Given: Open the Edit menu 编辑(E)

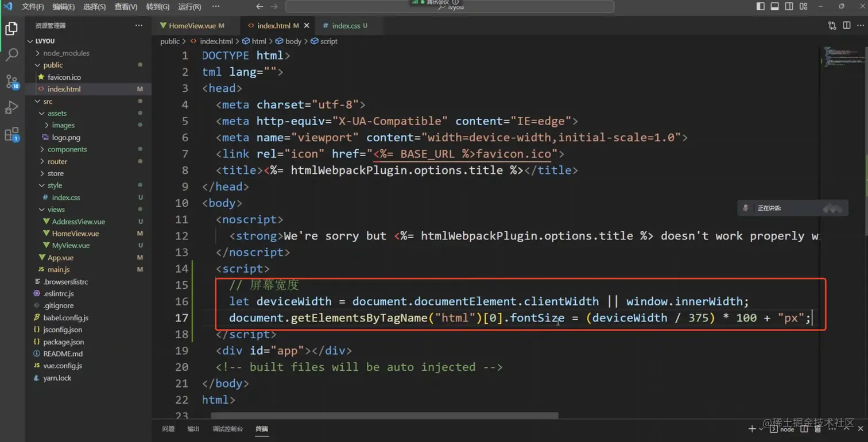Looking at the screenshot, I should [64, 7].
